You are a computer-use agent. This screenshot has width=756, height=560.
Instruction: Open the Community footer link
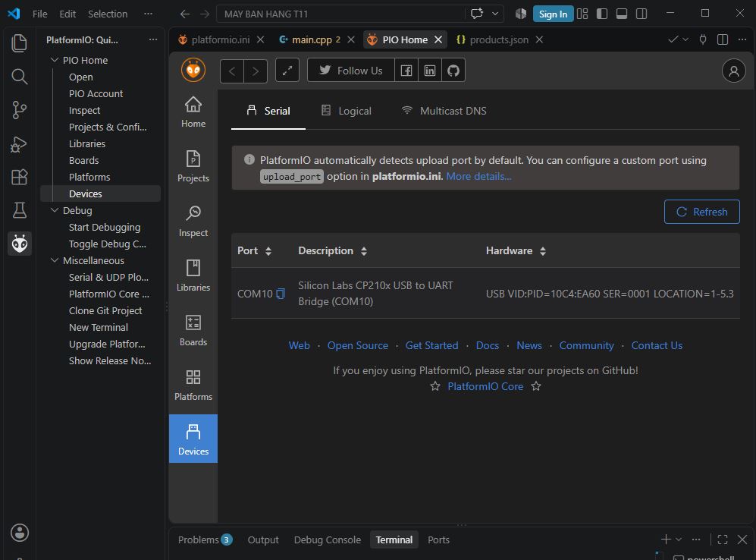(x=586, y=345)
